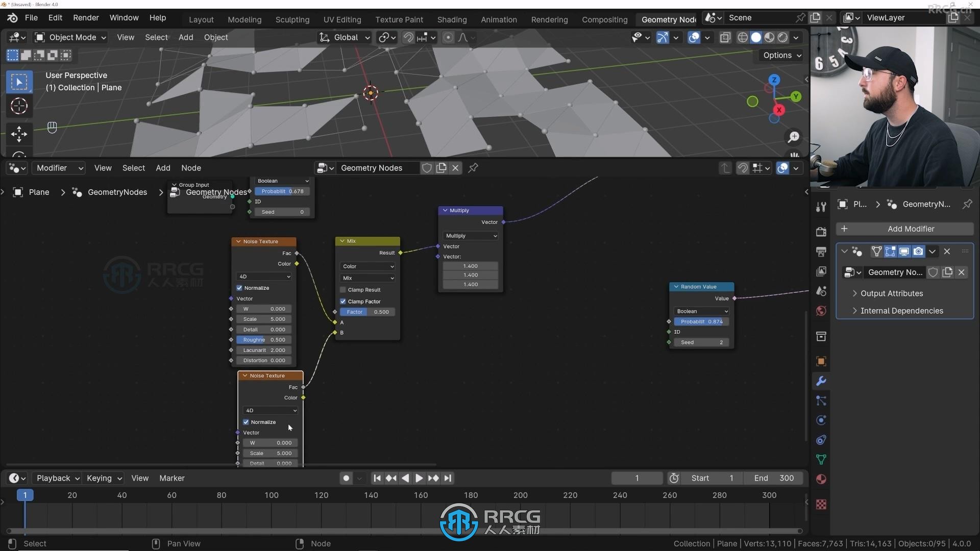The image size is (980, 551).
Task: Enable Clamp Result on Mix node
Action: click(x=343, y=290)
